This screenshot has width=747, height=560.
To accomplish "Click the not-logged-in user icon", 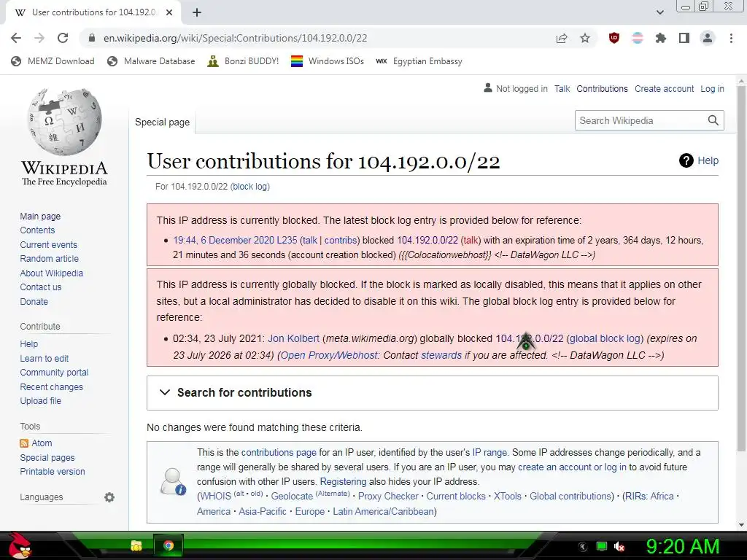I will 487,88.
